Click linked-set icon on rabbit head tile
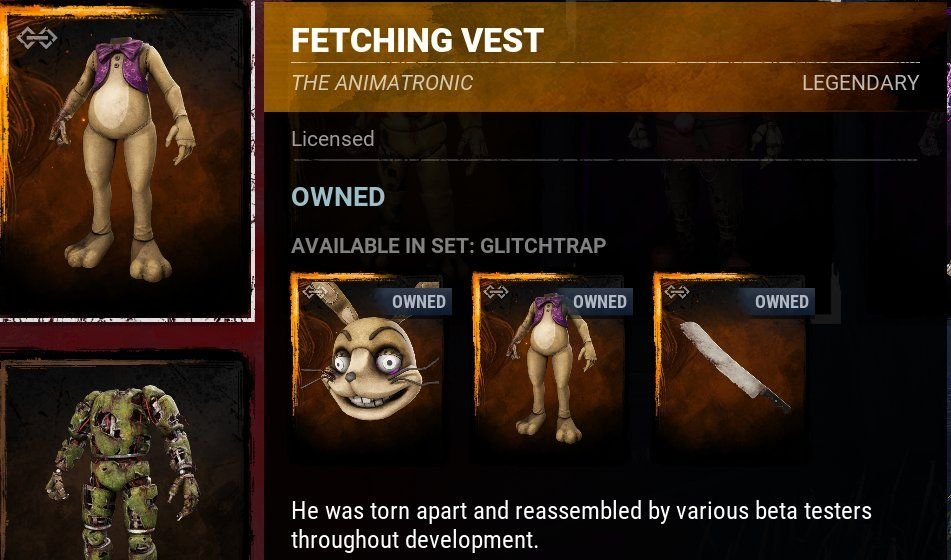Image resolution: width=951 pixels, height=560 pixels. tap(315, 291)
